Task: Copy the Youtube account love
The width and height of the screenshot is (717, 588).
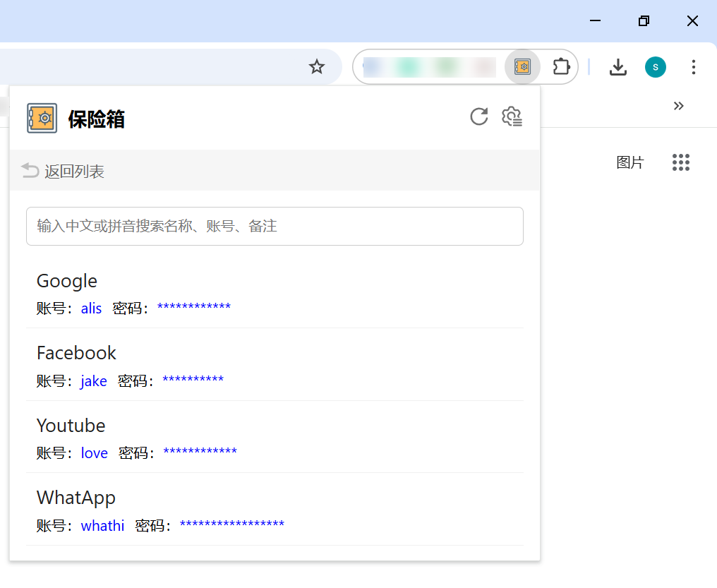Action: point(94,452)
